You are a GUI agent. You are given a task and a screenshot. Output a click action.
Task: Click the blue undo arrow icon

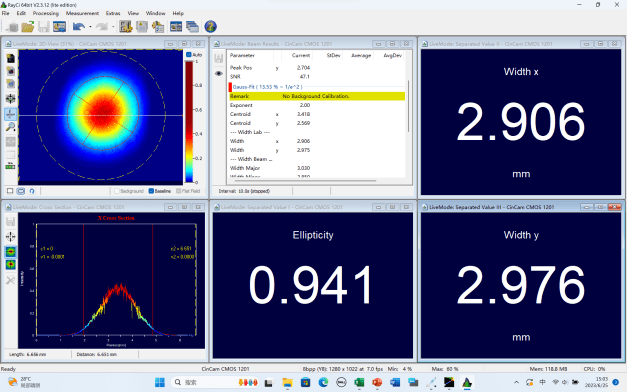pyautogui.click(x=78, y=27)
